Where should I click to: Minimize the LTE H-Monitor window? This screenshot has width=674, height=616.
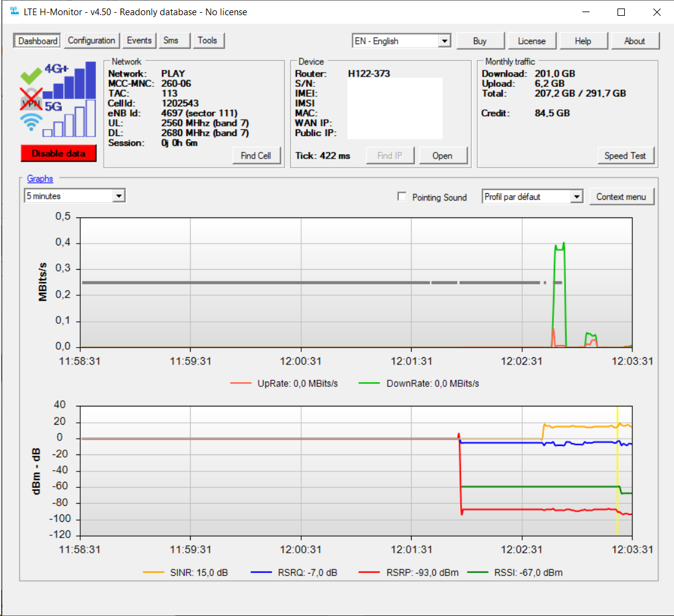(x=586, y=12)
